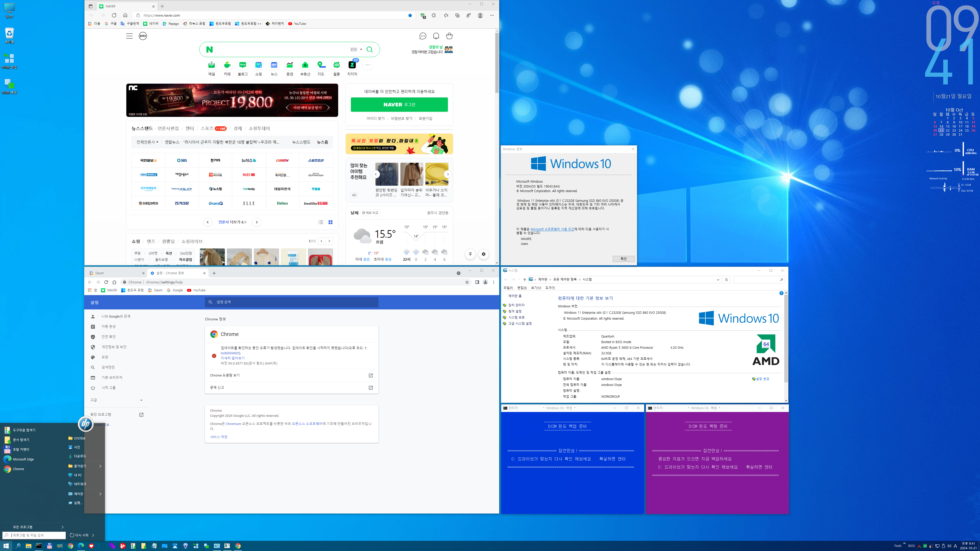
Task: Click Edge home button
Action: coord(125,15)
